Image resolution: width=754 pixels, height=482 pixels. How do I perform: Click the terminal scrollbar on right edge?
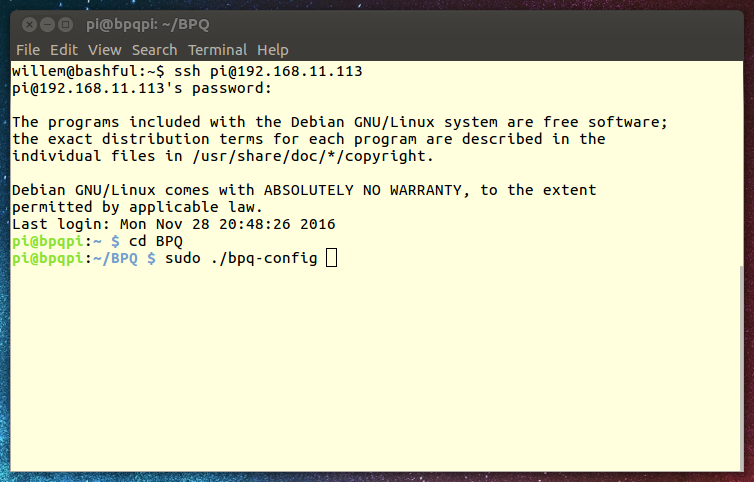741,368
